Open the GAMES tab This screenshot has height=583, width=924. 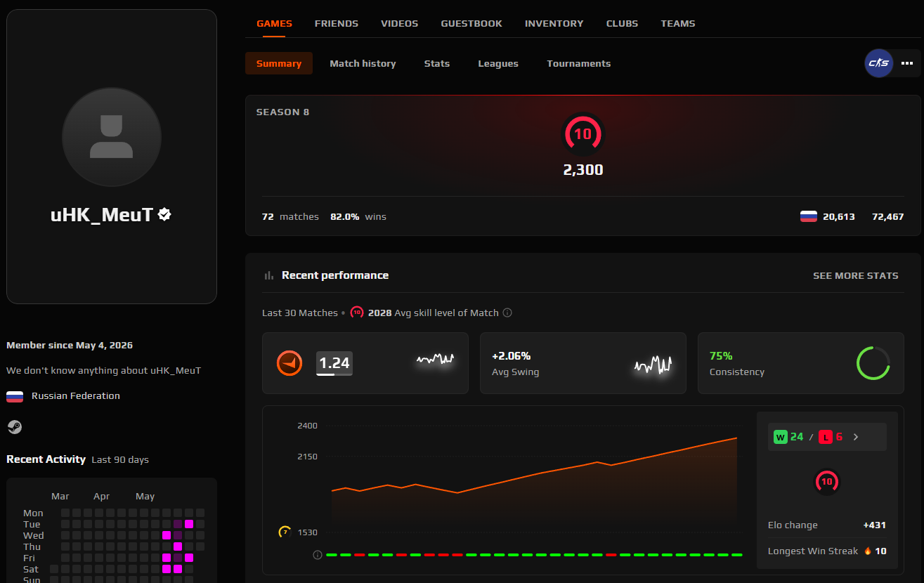tap(274, 23)
